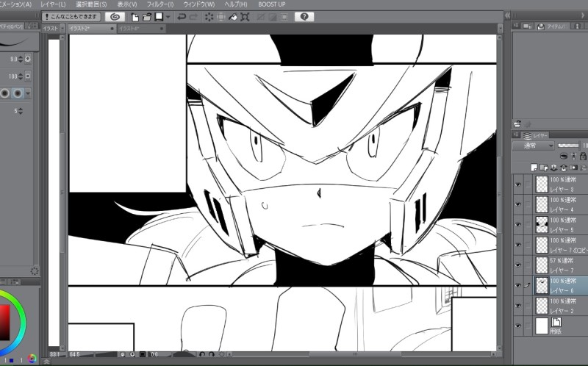Click the New Raster Layer icon
The image size is (588, 366).
point(534,168)
